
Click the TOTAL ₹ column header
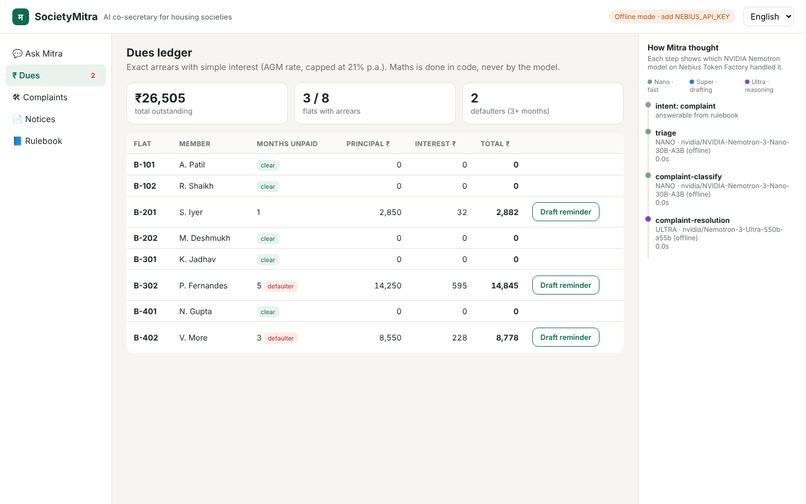pos(495,144)
